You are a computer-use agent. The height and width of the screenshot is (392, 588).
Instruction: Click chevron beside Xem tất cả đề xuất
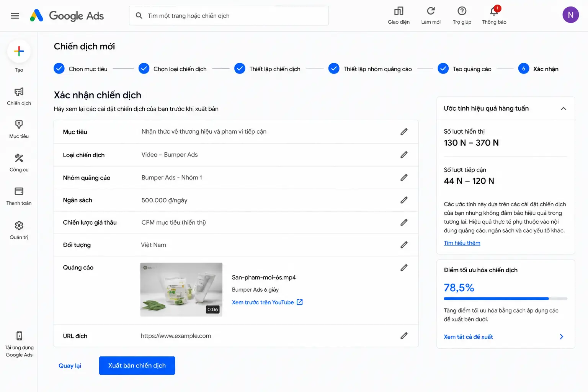(x=562, y=337)
